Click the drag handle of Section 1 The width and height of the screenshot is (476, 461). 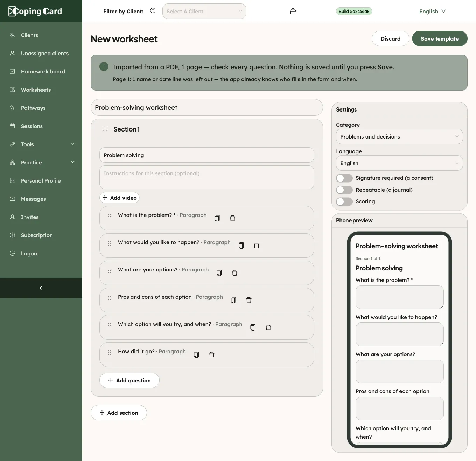point(105,129)
